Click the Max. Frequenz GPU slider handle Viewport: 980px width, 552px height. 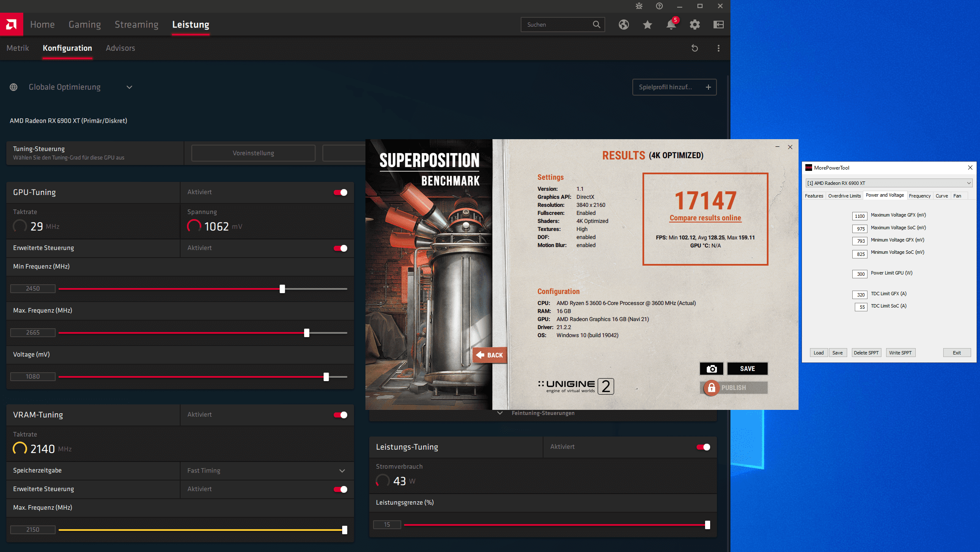pos(307,333)
